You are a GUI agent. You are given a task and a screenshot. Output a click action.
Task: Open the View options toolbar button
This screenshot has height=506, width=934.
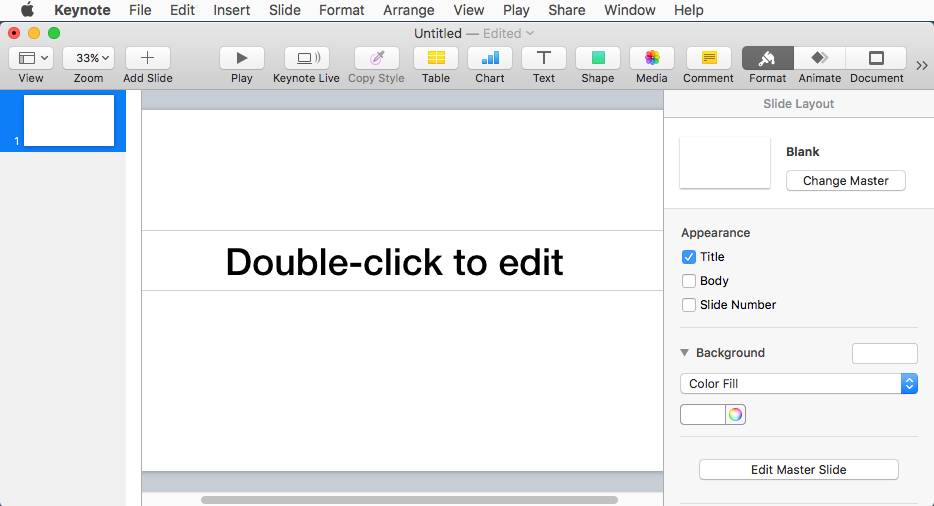click(31, 58)
